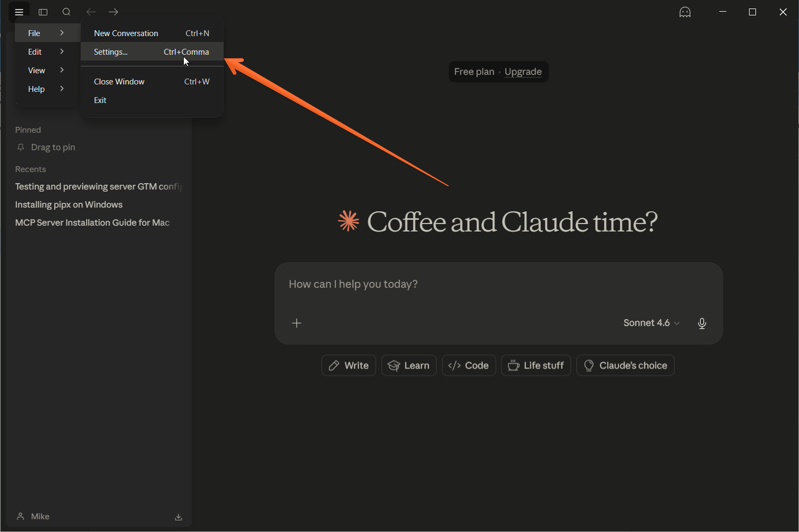Go forward with the right arrow

coord(113,12)
